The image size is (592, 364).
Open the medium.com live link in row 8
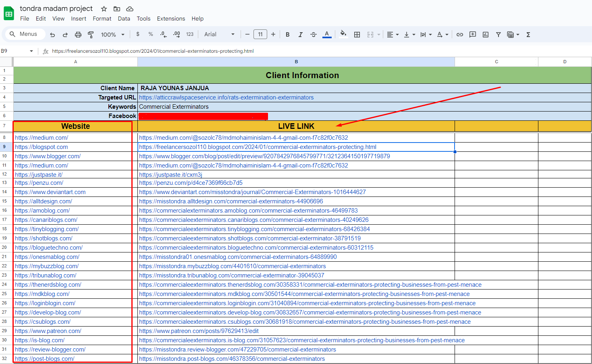[x=243, y=137]
